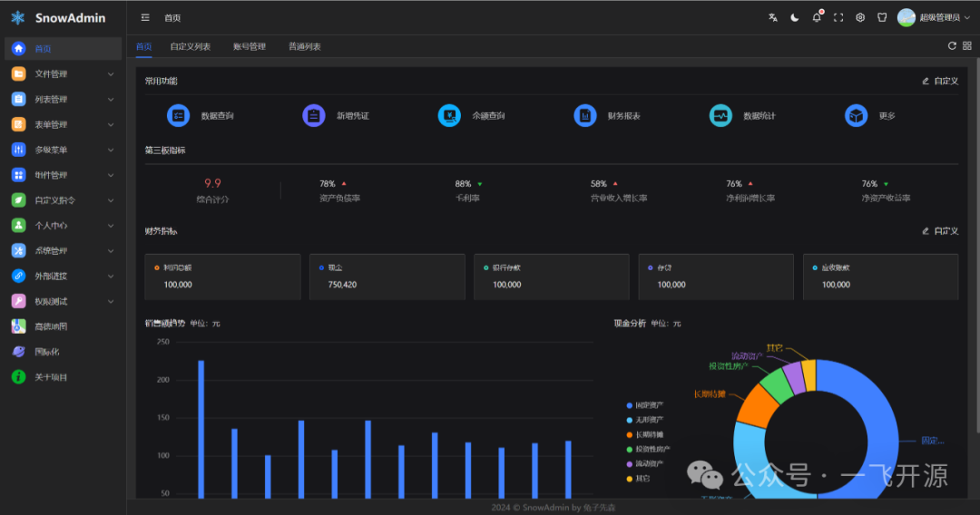This screenshot has height=515, width=980.
Task: Switch to the 自定义列表 tab
Action: 190,46
